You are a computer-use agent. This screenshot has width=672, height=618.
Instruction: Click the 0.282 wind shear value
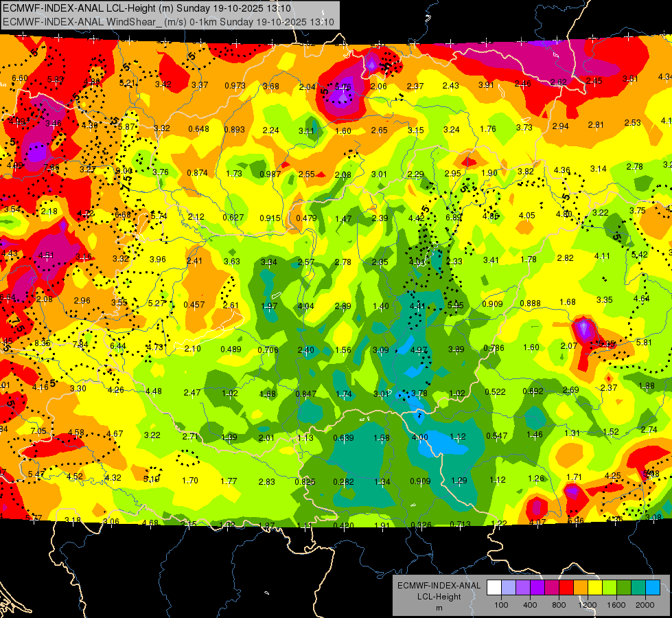click(344, 482)
